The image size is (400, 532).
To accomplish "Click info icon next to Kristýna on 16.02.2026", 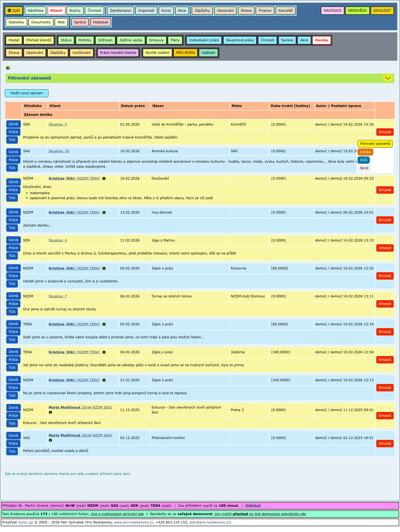I will (104, 178).
